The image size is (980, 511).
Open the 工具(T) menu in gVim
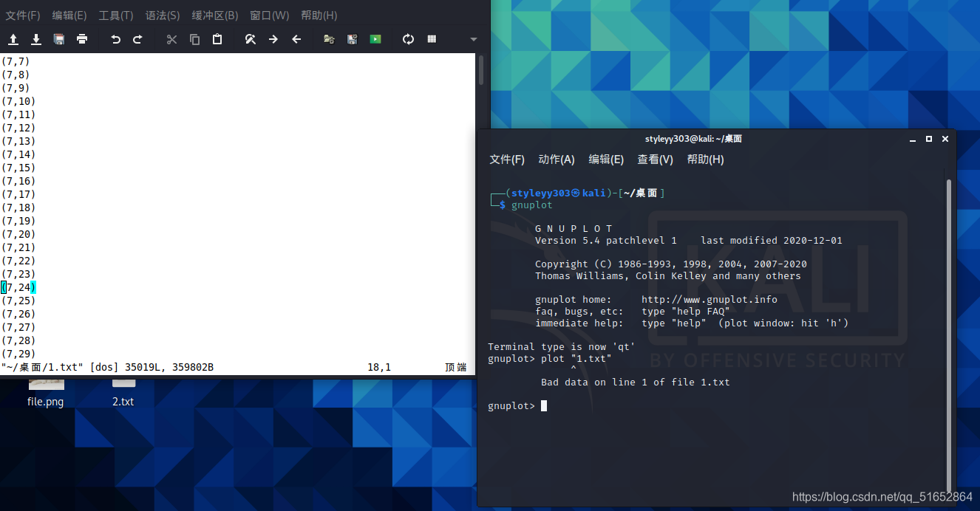tap(116, 16)
